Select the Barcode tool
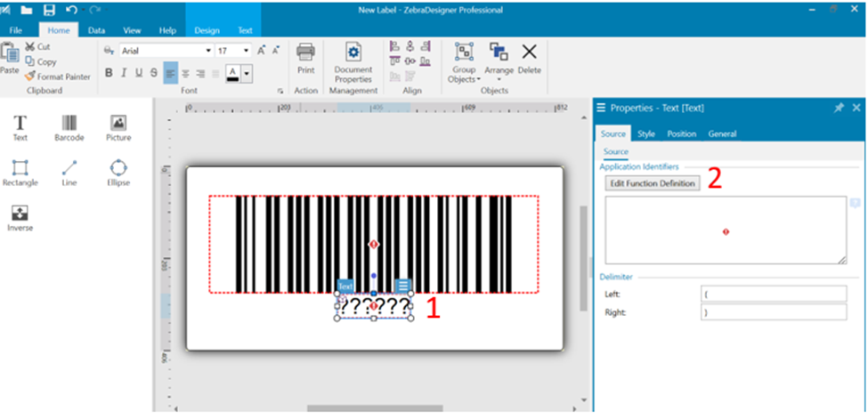 [69, 126]
